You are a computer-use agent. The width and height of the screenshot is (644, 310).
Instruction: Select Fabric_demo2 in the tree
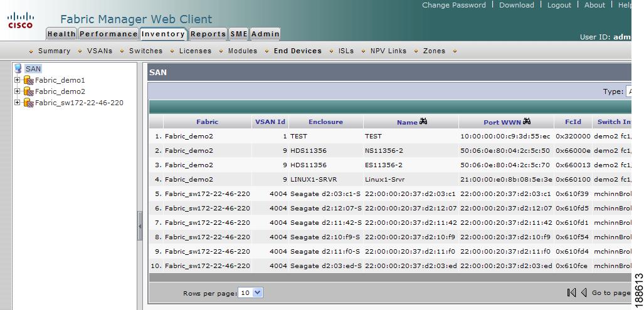point(60,91)
